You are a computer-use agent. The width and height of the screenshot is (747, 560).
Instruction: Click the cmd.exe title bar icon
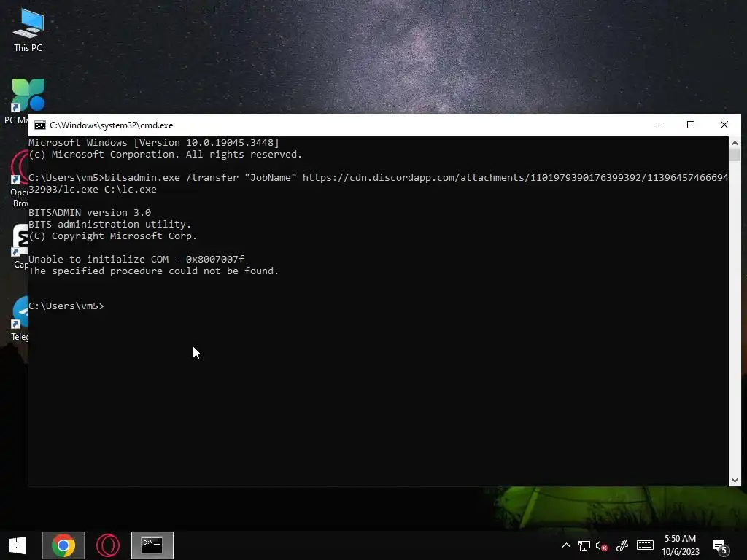[x=40, y=125]
